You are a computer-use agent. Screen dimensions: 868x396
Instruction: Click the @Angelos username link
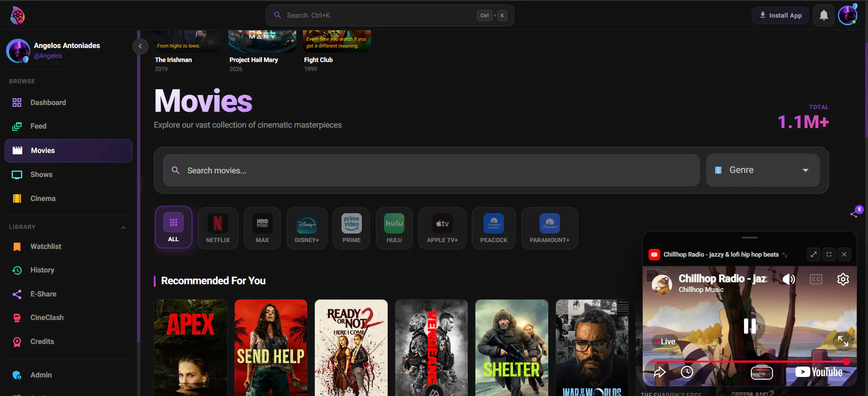48,56
